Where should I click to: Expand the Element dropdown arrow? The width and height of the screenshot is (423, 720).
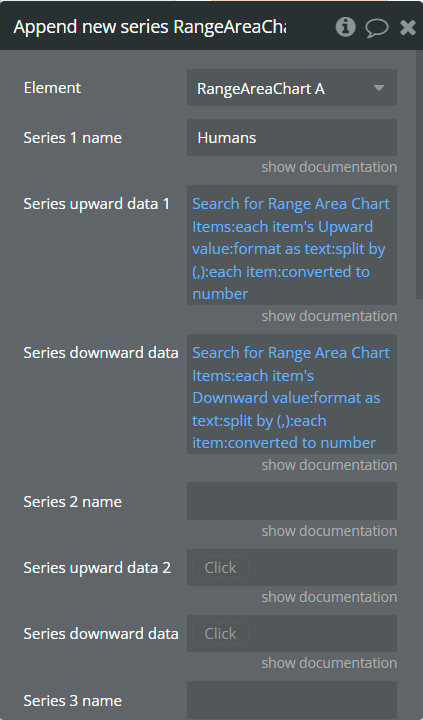tap(379, 88)
